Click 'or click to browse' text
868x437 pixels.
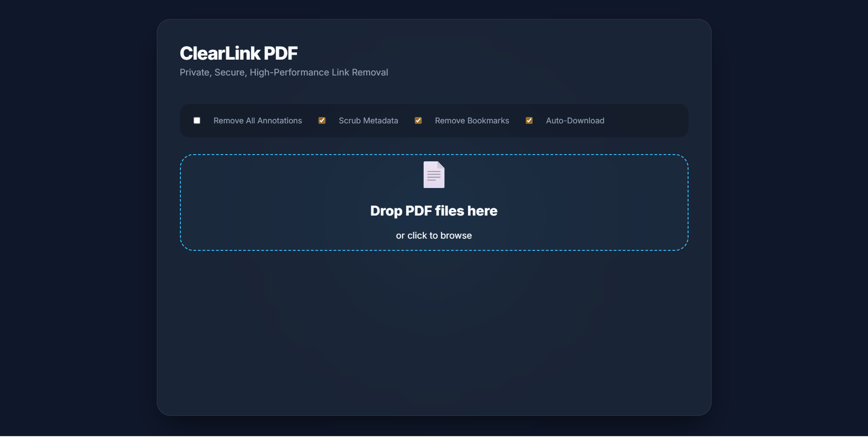434,235
